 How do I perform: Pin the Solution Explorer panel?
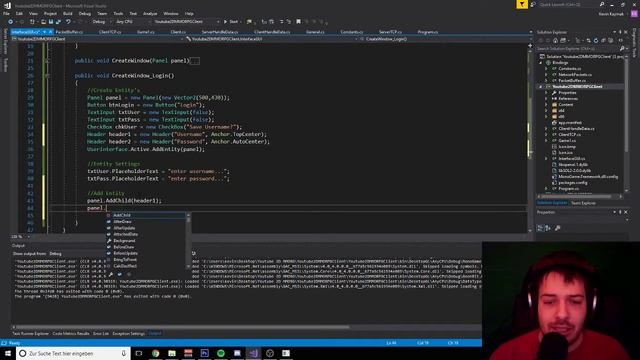pyautogui.click(x=620, y=32)
